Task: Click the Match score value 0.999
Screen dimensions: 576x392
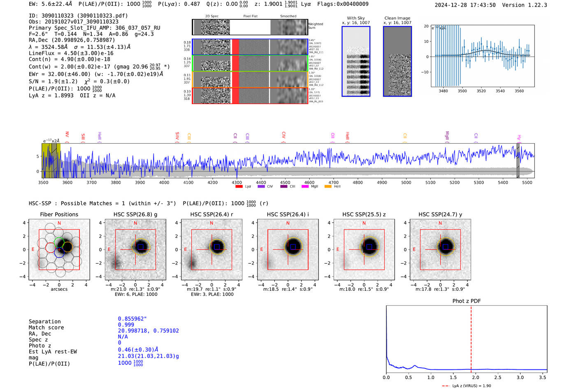Action: pyautogui.click(x=126, y=325)
